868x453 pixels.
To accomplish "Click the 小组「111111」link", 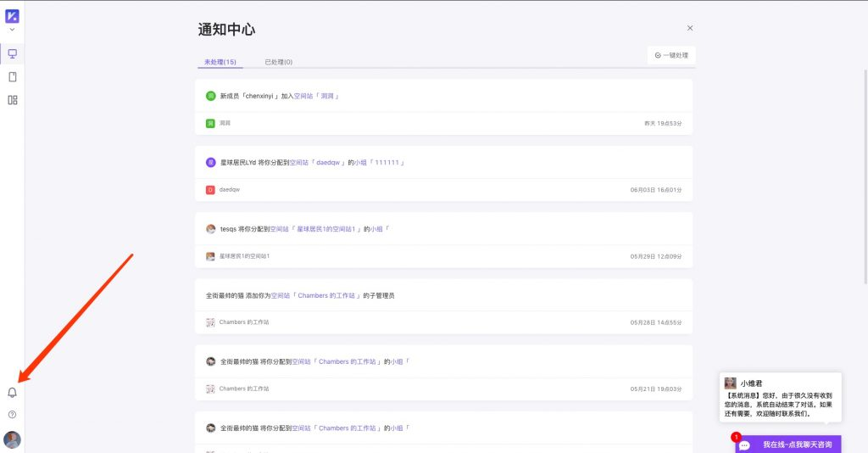I will click(x=380, y=162).
